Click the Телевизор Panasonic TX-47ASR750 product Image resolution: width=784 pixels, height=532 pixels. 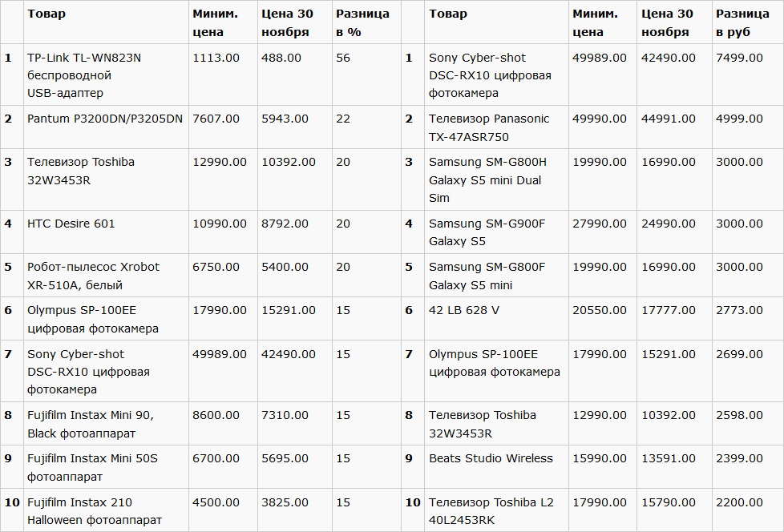pyautogui.click(x=489, y=127)
